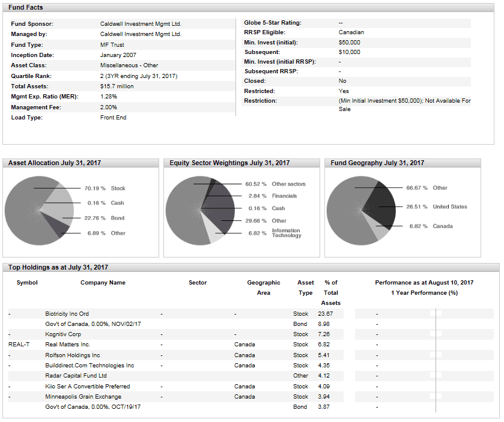Click the Restricted value Yes

344,91
